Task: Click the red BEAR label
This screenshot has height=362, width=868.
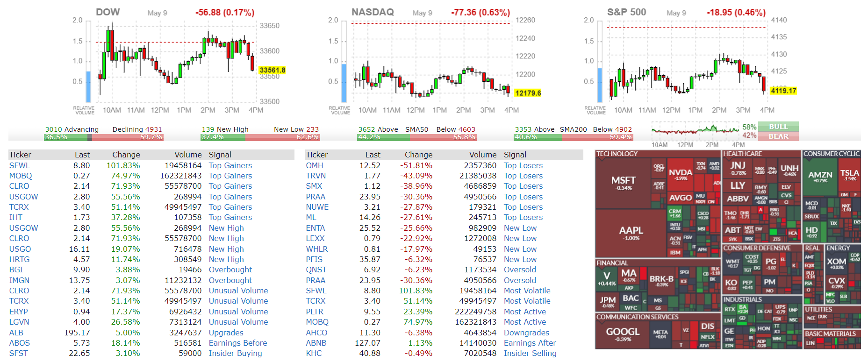Action: coord(778,136)
